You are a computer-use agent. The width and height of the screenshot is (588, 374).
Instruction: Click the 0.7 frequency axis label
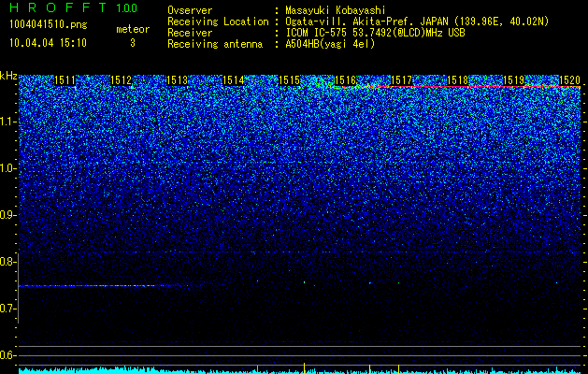click(8, 309)
